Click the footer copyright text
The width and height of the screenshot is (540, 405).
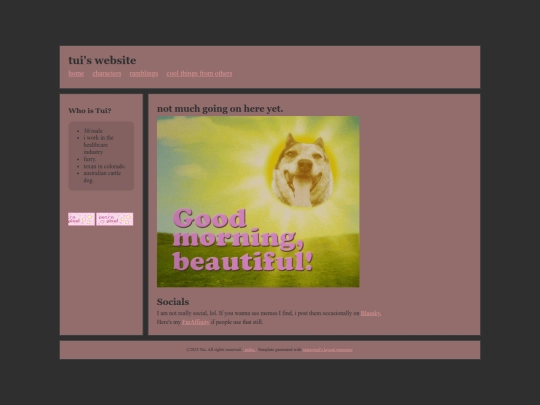pos(214,350)
